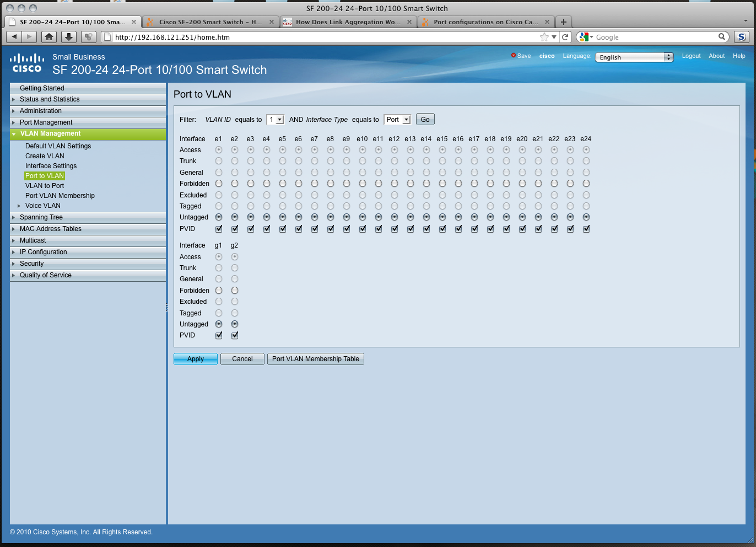Open the Create VLAN menu item
756x547 pixels.
[45, 156]
